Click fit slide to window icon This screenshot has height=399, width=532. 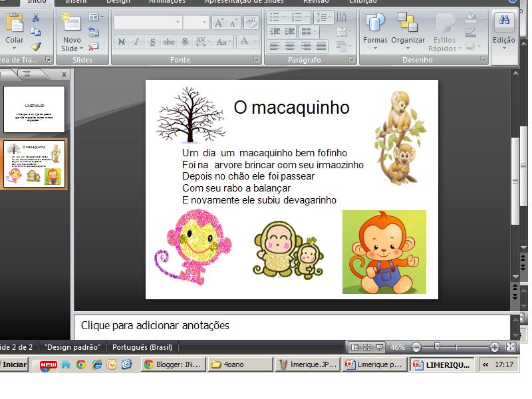pyautogui.click(x=510, y=346)
